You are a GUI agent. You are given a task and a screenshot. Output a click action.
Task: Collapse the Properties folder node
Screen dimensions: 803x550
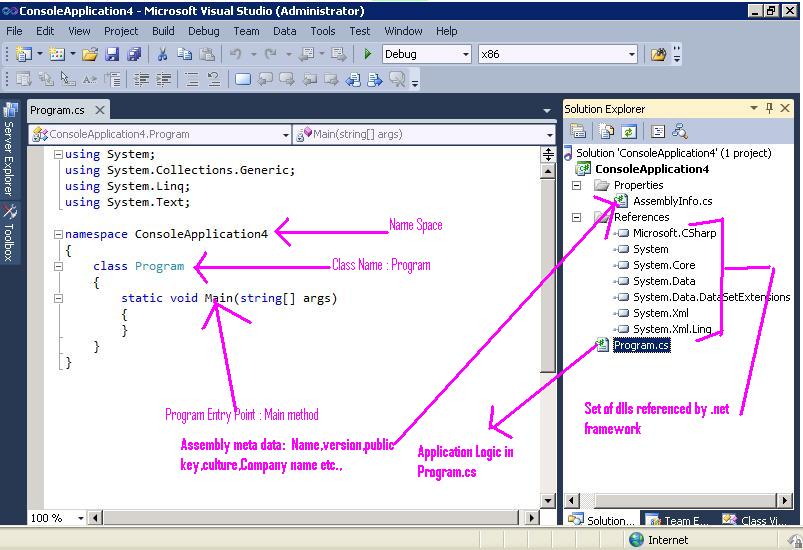point(577,185)
